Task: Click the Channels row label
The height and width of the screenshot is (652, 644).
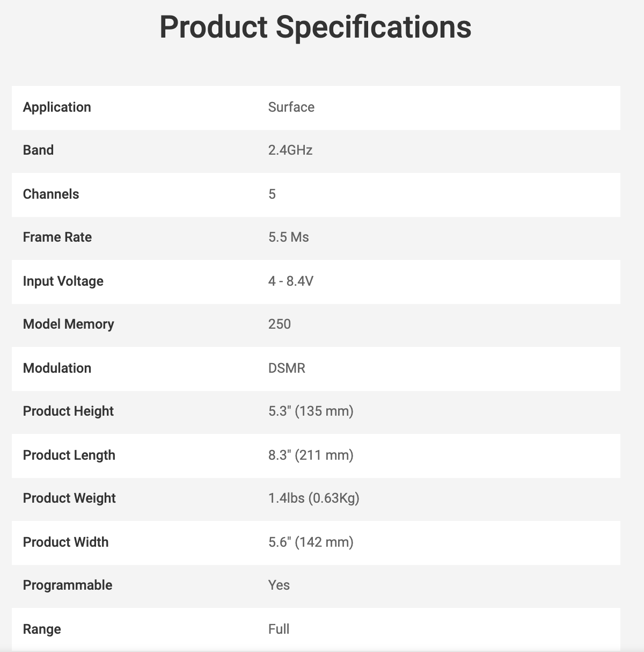Action: click(x=51, y=194)
